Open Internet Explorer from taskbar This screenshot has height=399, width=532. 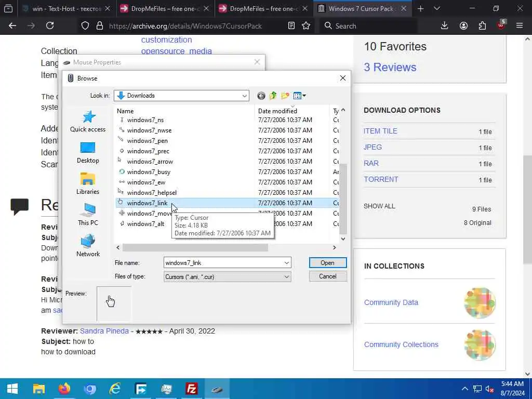tap(115, 389)
